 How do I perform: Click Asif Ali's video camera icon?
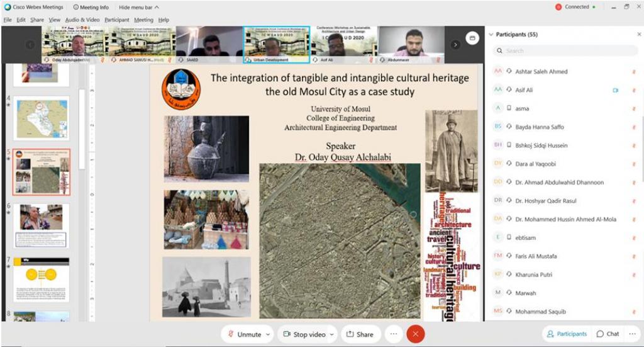pyautogui.click(x=616, y=90)
